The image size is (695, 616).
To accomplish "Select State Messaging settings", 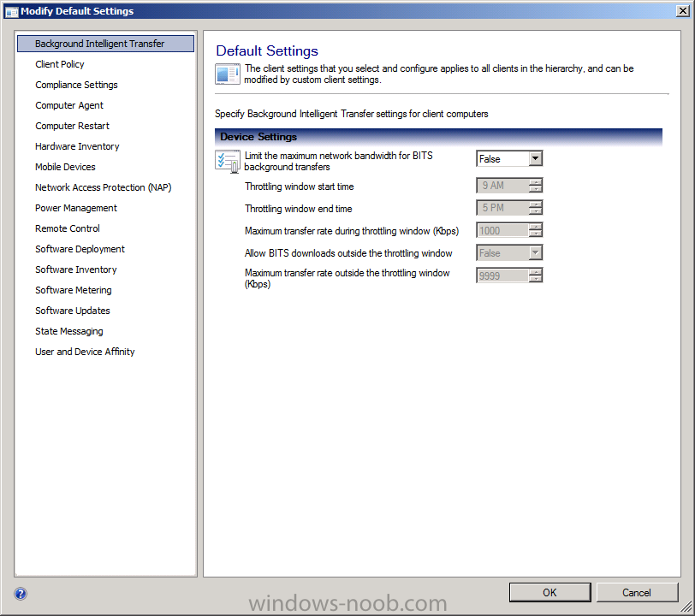I will (x=69, y=331).
